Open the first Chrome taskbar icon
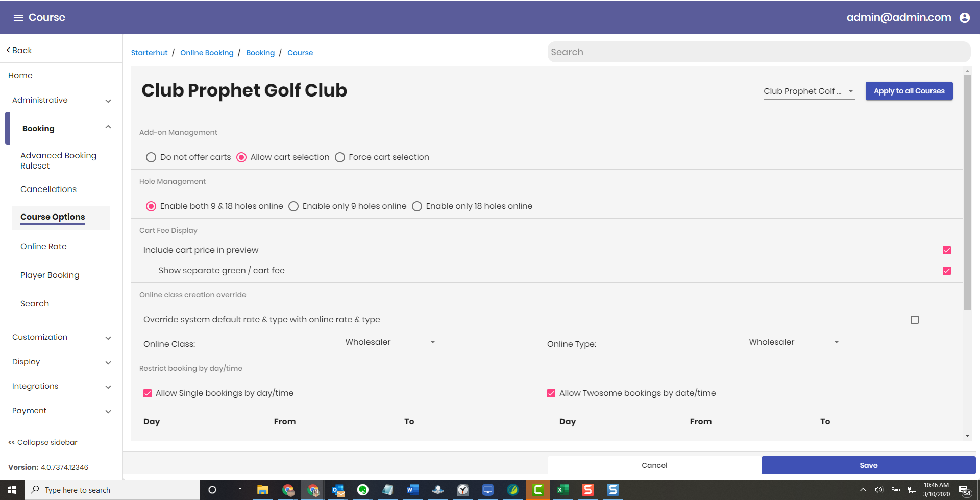 point(288,490)
